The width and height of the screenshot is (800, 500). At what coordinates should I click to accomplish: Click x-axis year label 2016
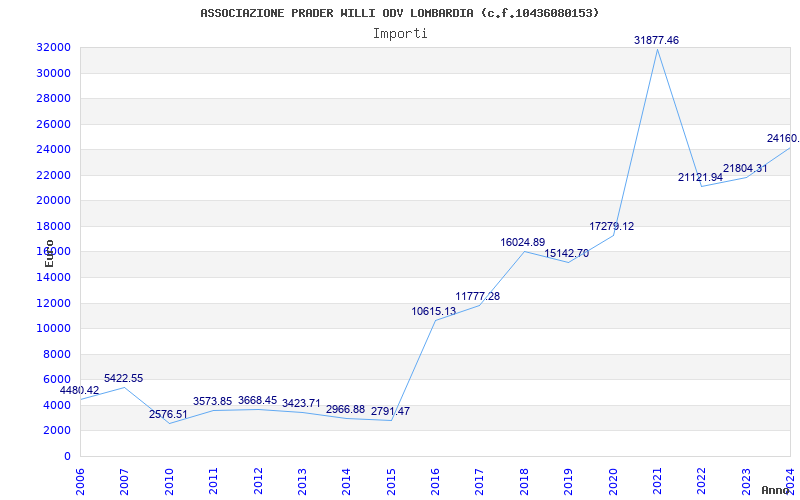pyautogui.click(x=435, y=481)
